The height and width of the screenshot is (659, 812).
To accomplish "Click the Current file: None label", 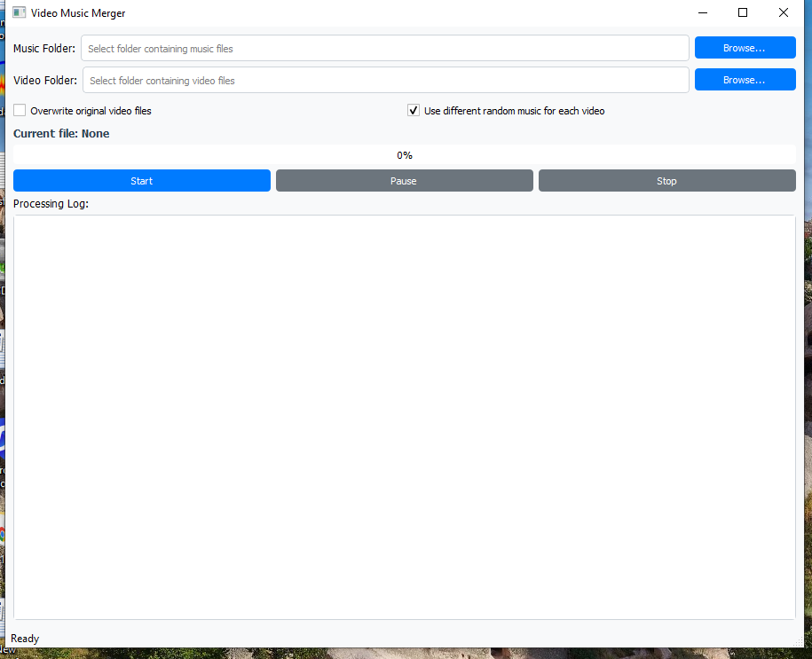I will pos(61,134).
